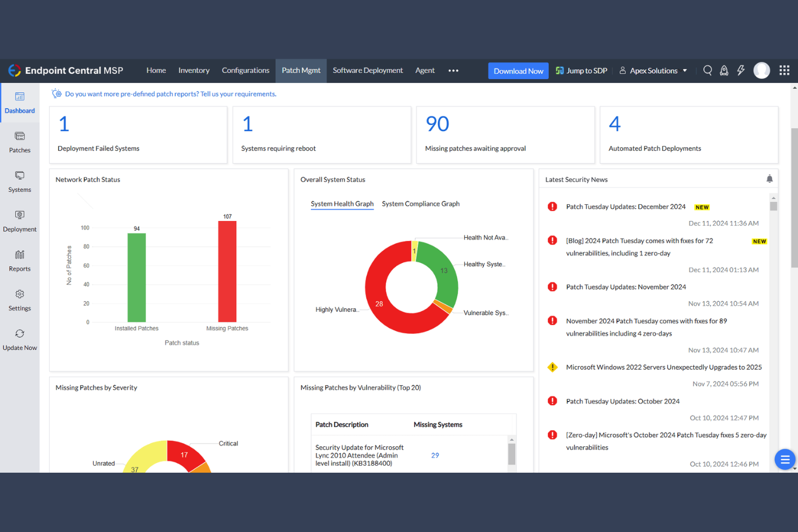Click the rocket icon in top bar
The image size is (798, 532).
pyautogui.click(x=724, y=71)
